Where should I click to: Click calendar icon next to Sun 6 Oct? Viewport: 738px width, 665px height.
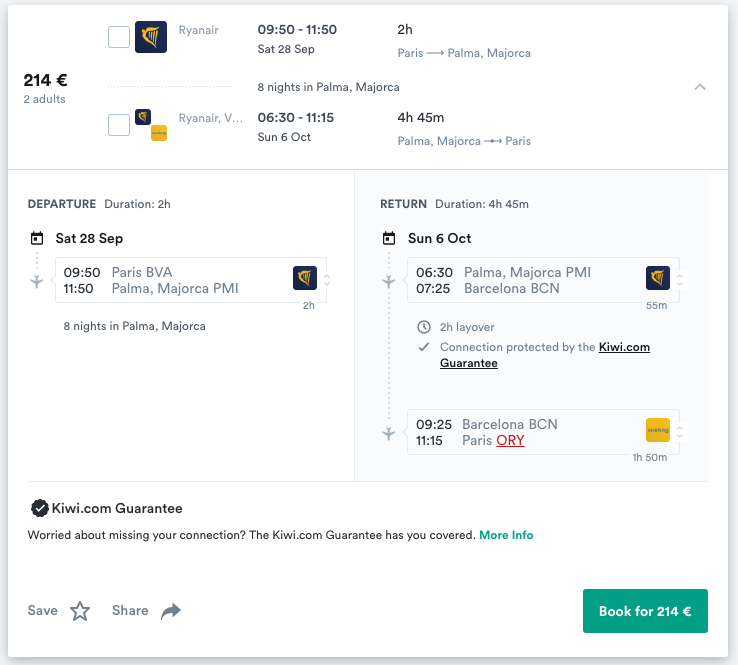coord(389,238)
